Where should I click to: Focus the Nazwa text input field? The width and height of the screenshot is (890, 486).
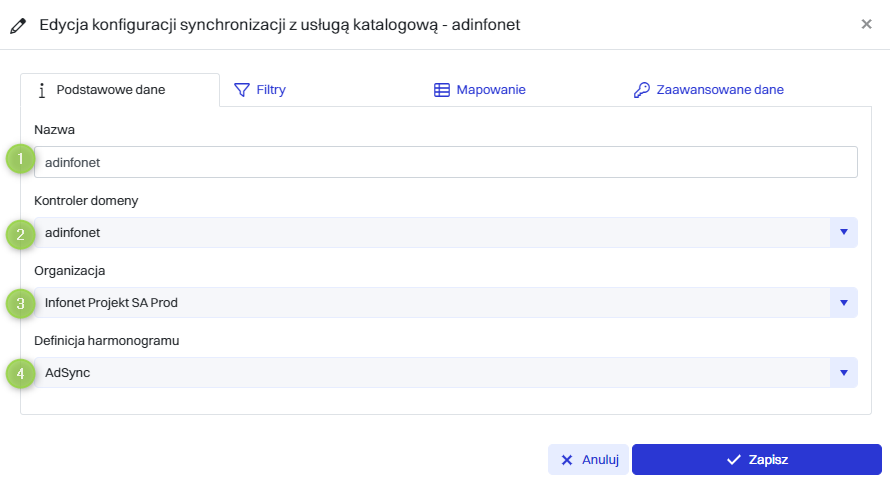click(x=445, y=162)
